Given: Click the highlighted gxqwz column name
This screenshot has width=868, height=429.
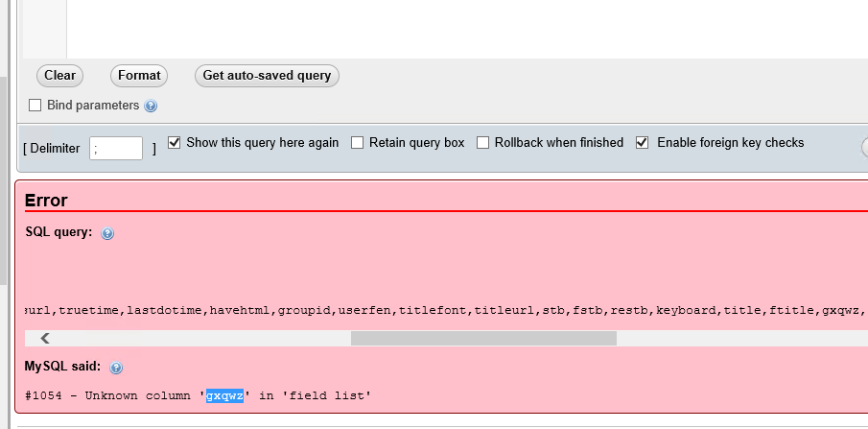Looking at the screenshot, I should click(x=224, y=395).
